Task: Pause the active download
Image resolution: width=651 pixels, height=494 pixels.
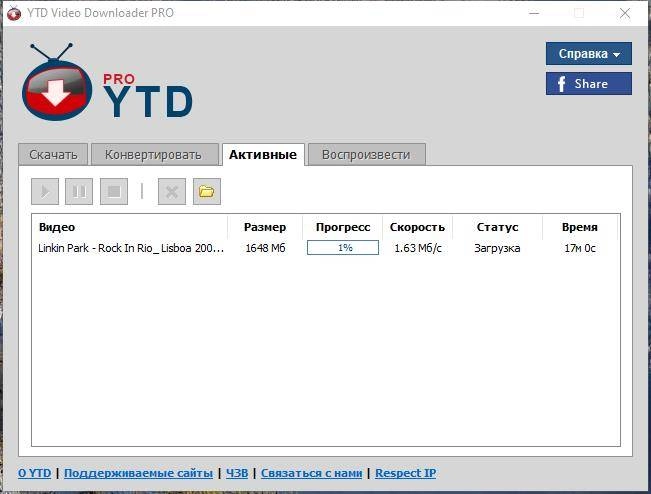Action: pyautogui.click(x=79, y=191)
